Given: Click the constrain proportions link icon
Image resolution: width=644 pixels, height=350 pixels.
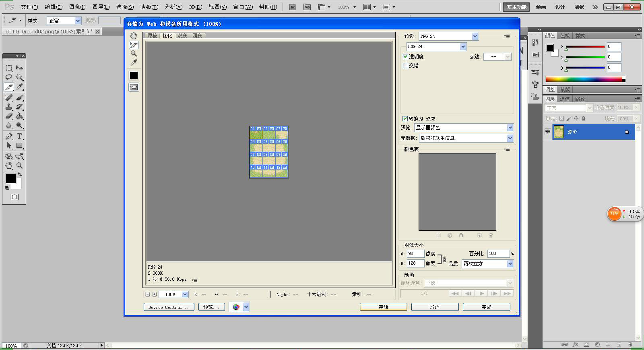Looking at the screenshot, I should (x=444, y=259).
